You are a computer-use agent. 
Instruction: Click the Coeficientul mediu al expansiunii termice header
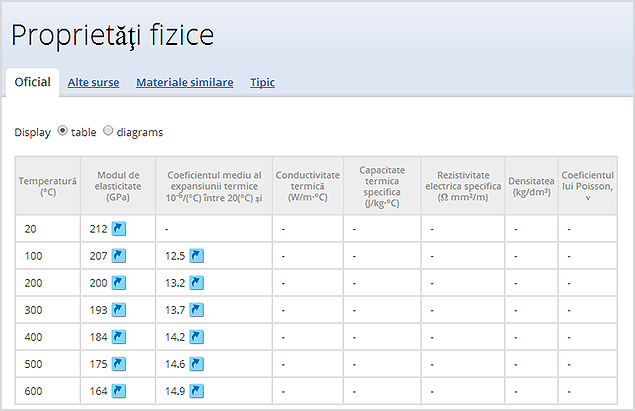point(214,186)
